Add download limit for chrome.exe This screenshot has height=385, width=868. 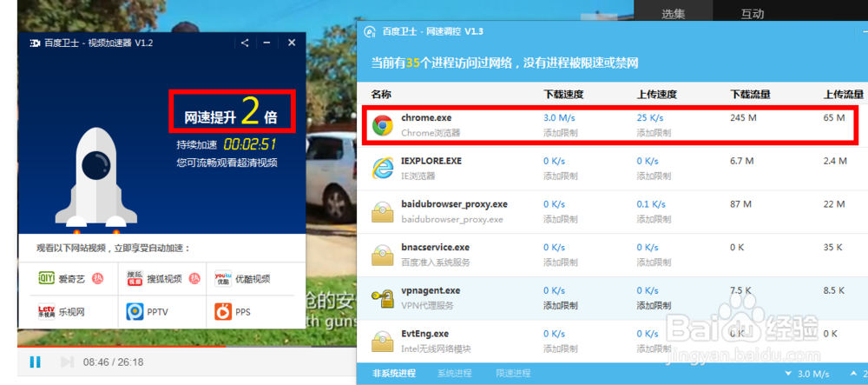pos(560,133)
